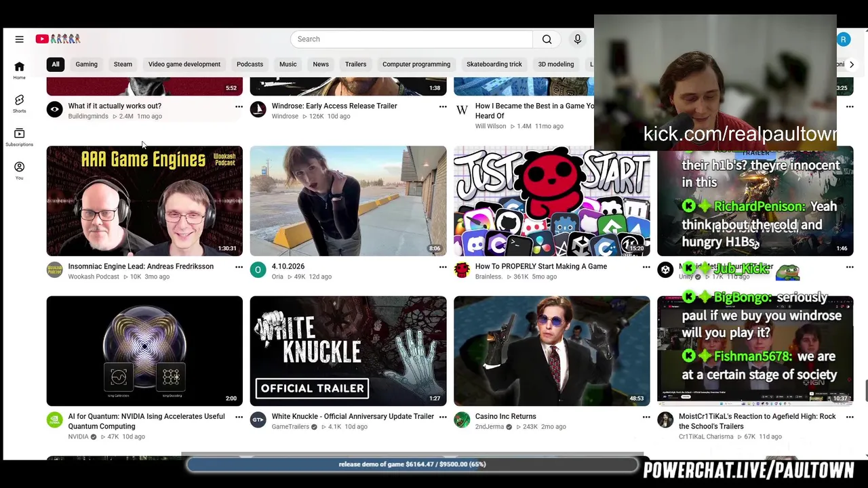Open account avatar menu
This screenshot has height=488, width=868.
tap(844, 39)
